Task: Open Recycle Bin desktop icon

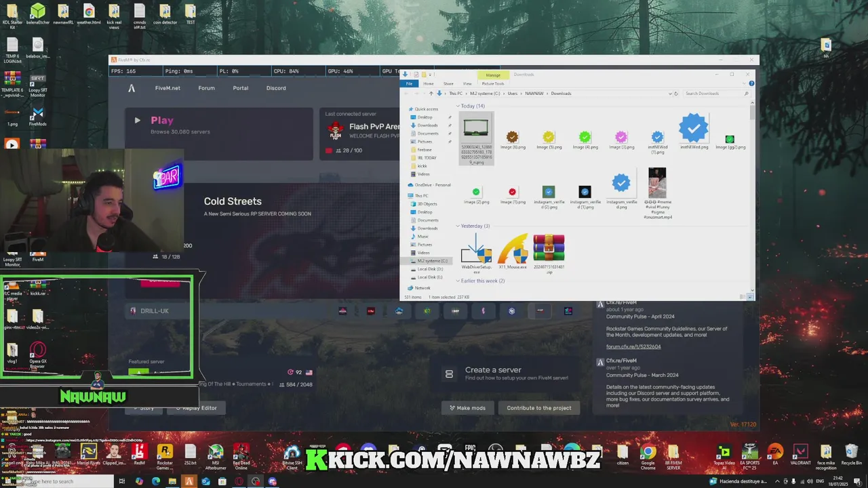Action: tap(851, 455)
